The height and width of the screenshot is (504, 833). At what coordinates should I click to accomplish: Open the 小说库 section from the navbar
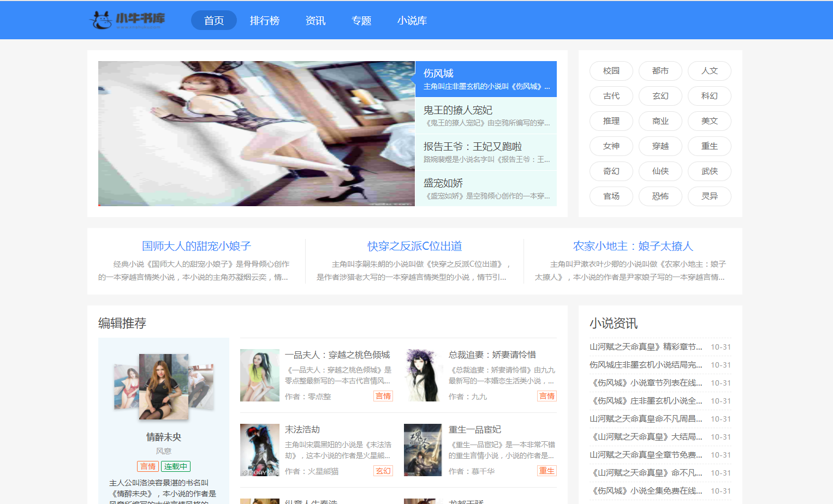pos(412,20)
